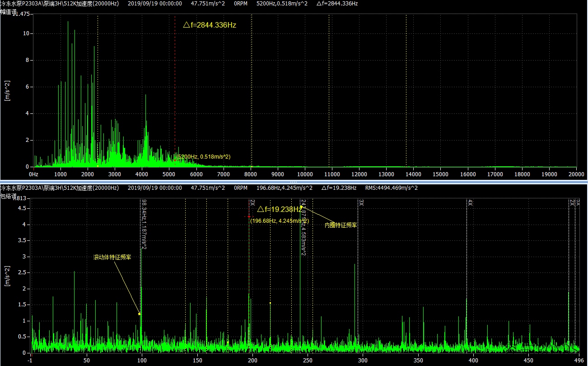Image resolution: width=588 pixels, height=366 pixels.
Task: Click the 10000 tick on top frequency axis
Action: point(305,174)
